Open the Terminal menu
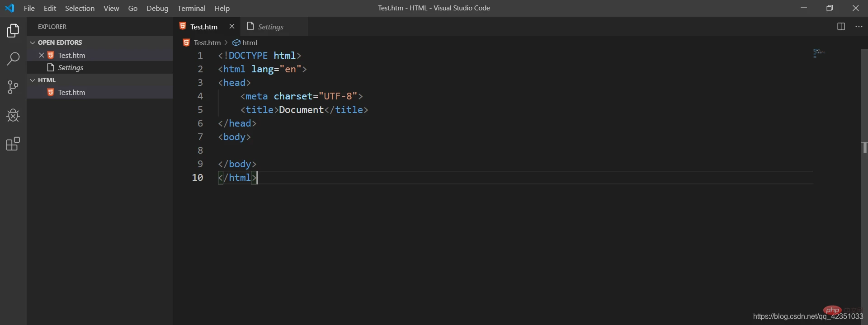868x325 pixels. pyautogui.click(x=191, y=8)
